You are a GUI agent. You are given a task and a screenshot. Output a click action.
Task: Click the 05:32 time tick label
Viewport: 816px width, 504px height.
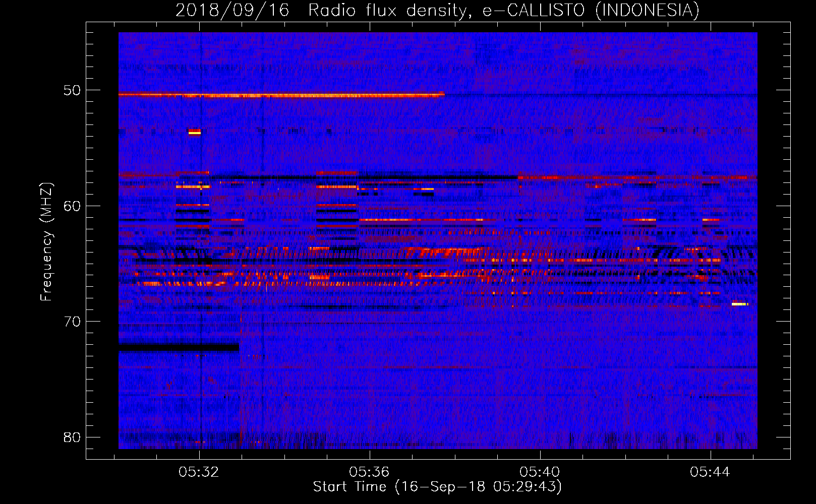(199, 472)
